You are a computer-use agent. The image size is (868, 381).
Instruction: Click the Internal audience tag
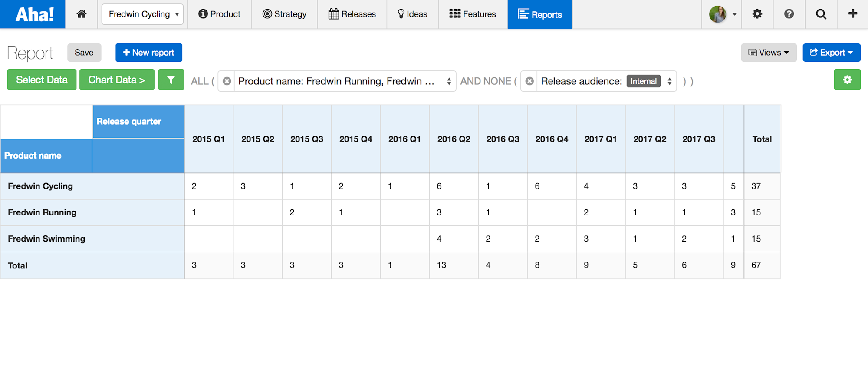coord(643,81)
